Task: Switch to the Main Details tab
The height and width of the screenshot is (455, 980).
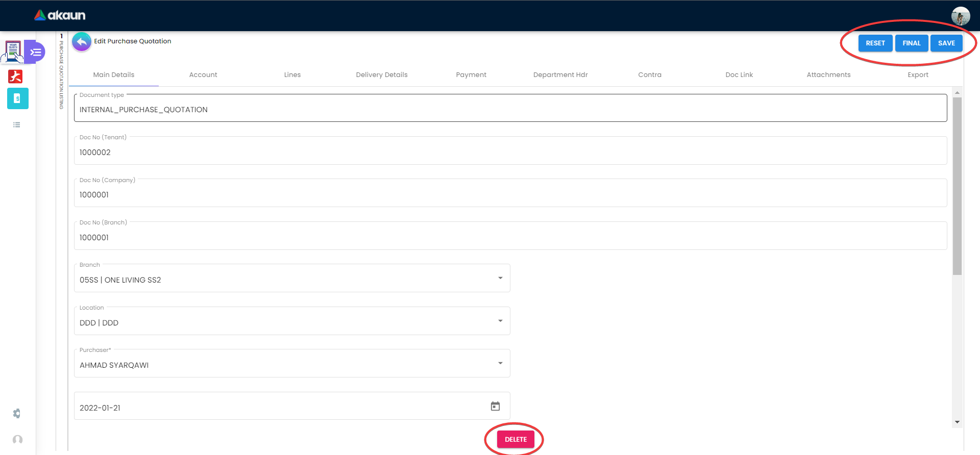Action: (114, 75)
